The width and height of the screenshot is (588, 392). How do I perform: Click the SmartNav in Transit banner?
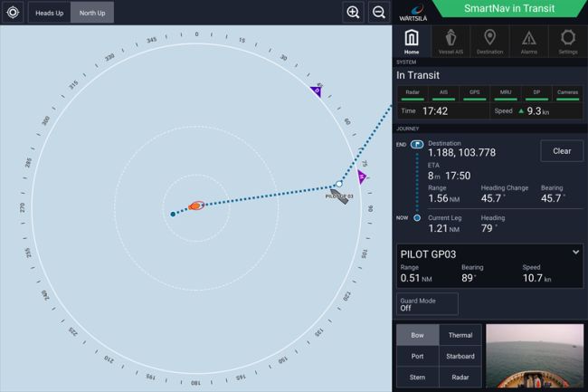pyautogui.click(x=509, y=8)
